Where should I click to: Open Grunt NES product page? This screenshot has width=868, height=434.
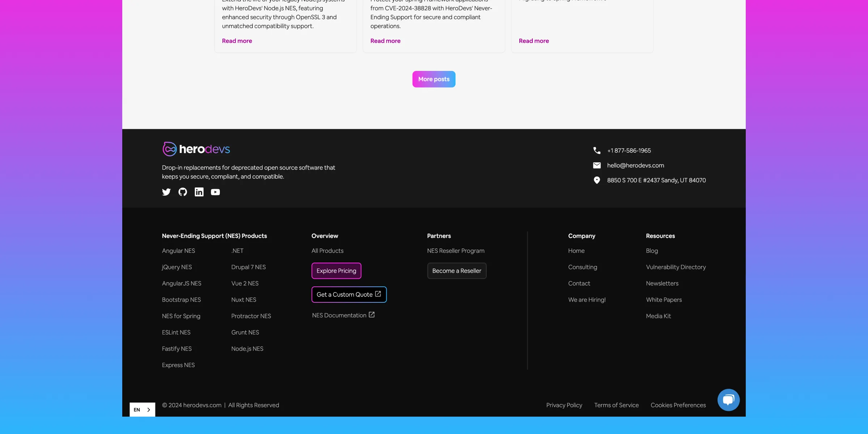coord(245,332)
